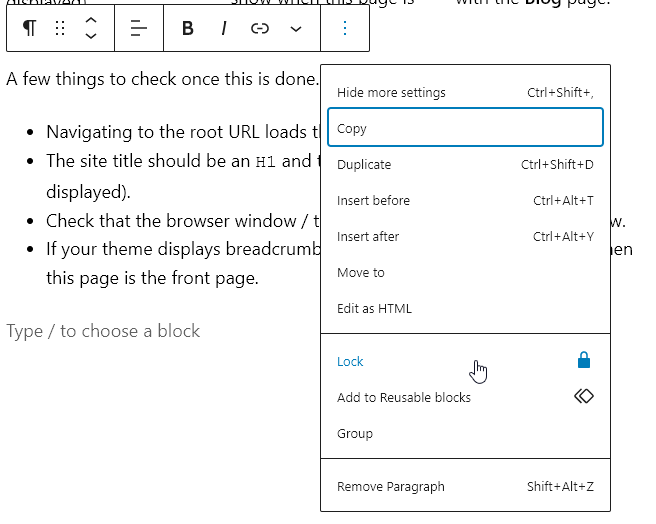Click Remove Paragraph option
Image resolution: width=656 pixels, height=524 pixels.
pos(391,487)
